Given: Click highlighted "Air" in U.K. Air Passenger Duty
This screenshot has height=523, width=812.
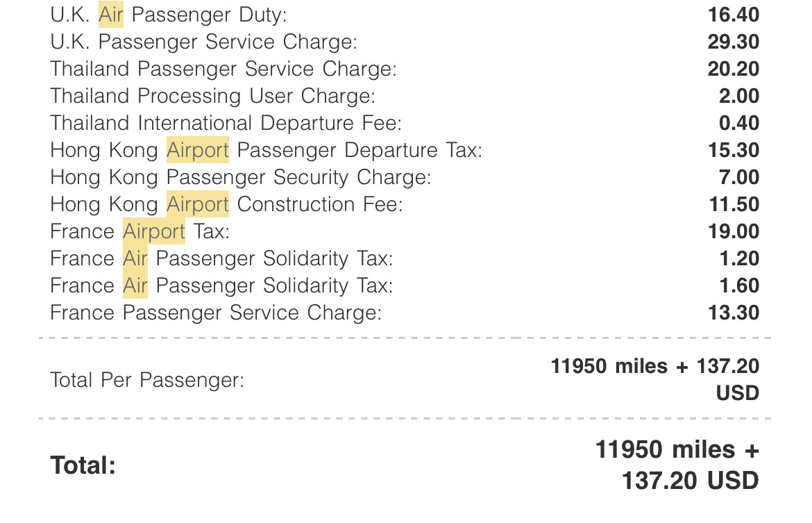Looking at the screenshot, I should pyautogui.click(x=111, y=15).
